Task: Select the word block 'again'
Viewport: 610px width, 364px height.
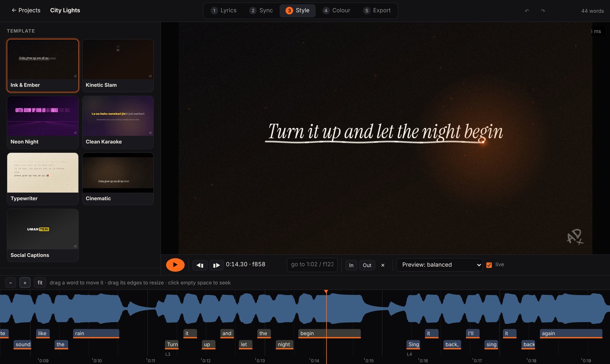Action: (x=571, y=334)
